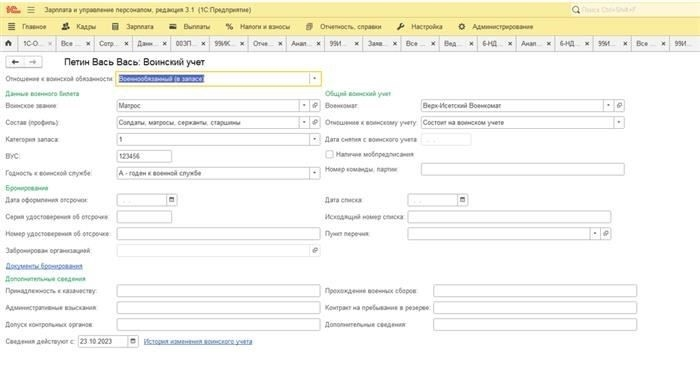Open the home start page tab
The image size is (700, 368).
[x=8, y=43]
